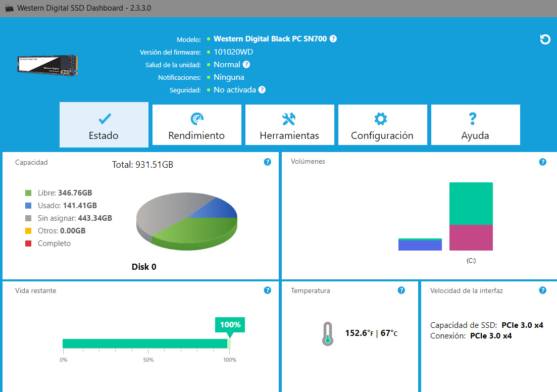Open help for the Western Digital model name
Image resolution: width=557 pixels, height=392 pixels.
point(333,39)
